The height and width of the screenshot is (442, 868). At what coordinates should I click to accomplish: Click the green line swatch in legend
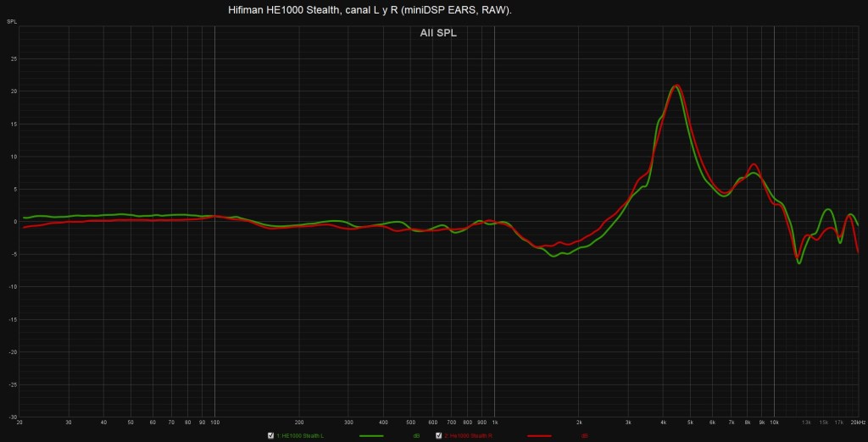pos(372,435)
